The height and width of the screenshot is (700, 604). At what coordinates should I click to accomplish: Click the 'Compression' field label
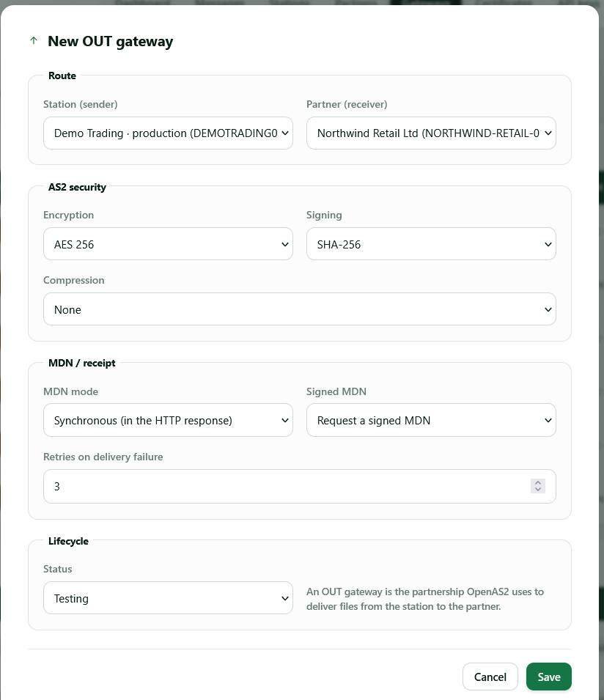(73, 280)
